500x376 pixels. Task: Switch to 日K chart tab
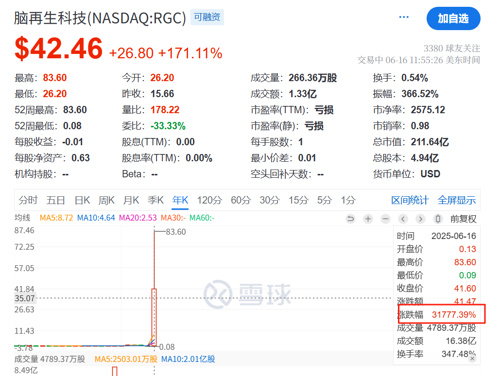tap(82, 200)
